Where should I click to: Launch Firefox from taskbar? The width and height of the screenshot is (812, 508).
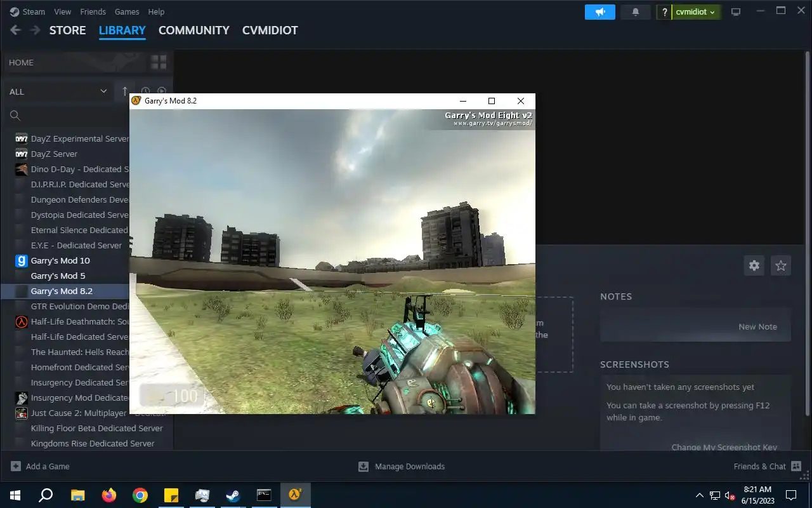click(109, 495)
